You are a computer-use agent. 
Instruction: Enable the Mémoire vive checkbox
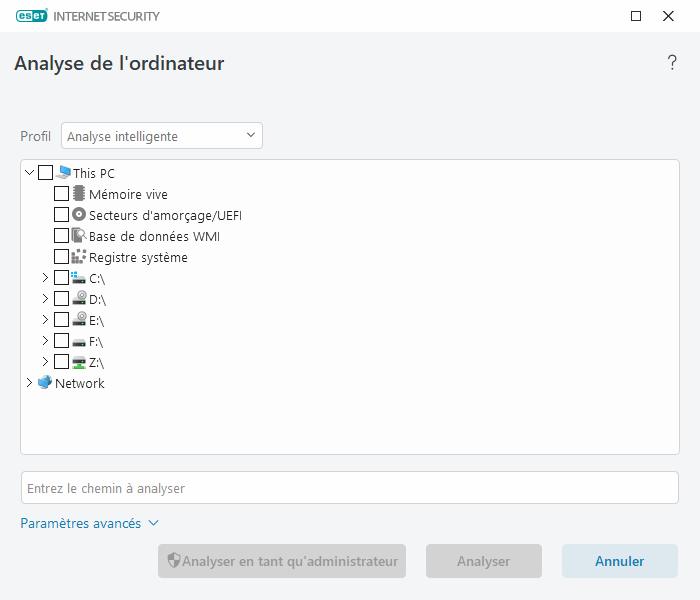coord(62,194)
